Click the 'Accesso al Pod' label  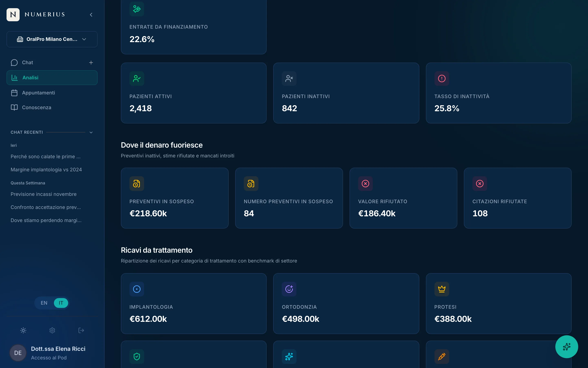tap(49, 358)
